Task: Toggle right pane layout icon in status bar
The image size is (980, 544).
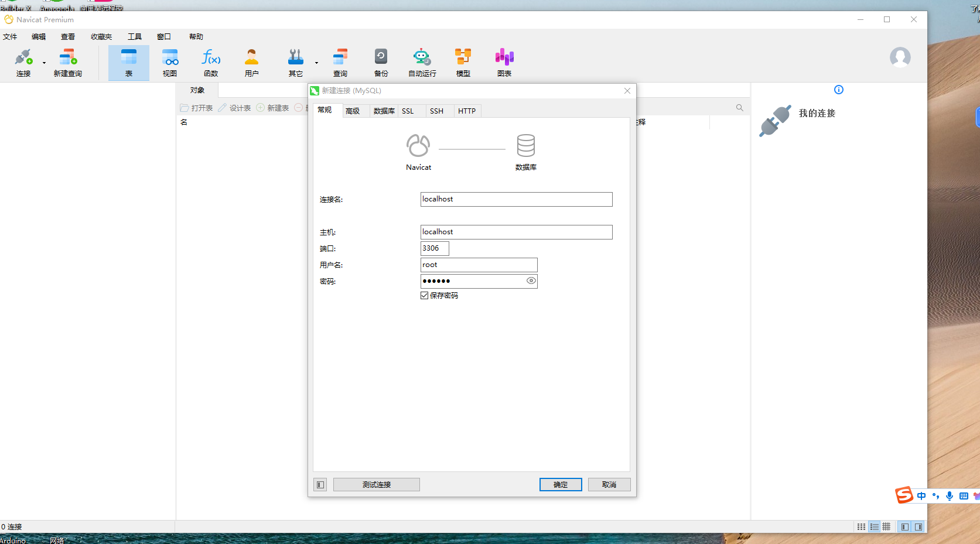Action: (x=918, y=527)
